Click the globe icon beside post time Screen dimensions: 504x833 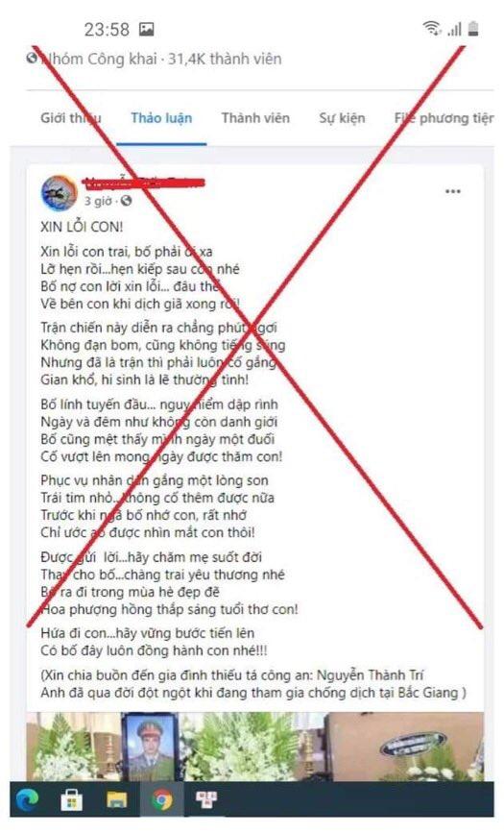pyautogui.click(x=127, y=201)
